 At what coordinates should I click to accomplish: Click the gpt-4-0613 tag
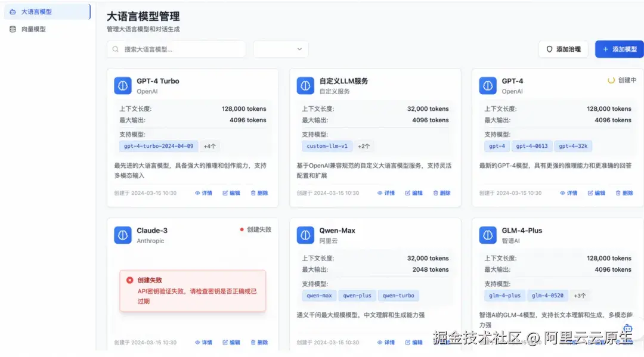532,146
